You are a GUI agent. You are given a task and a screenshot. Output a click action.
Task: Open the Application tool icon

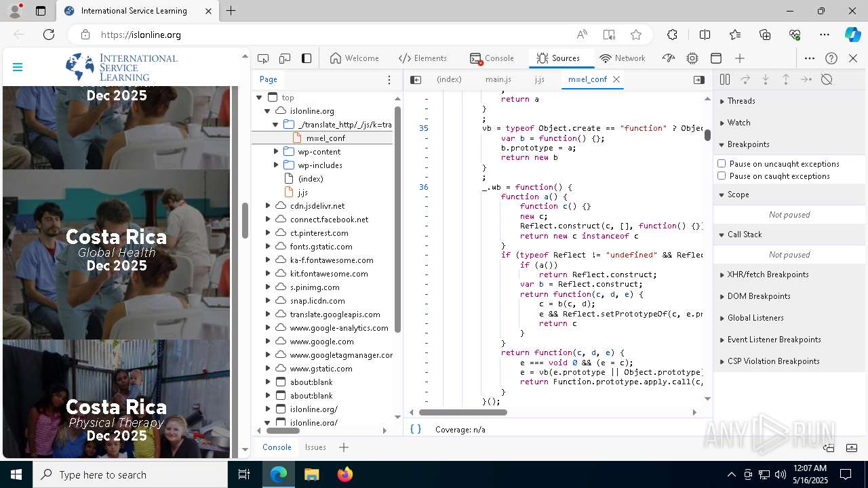pos(716,58)
